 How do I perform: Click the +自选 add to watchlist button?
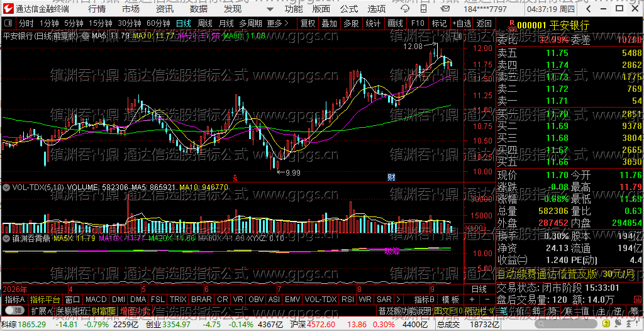pos(462,23)
